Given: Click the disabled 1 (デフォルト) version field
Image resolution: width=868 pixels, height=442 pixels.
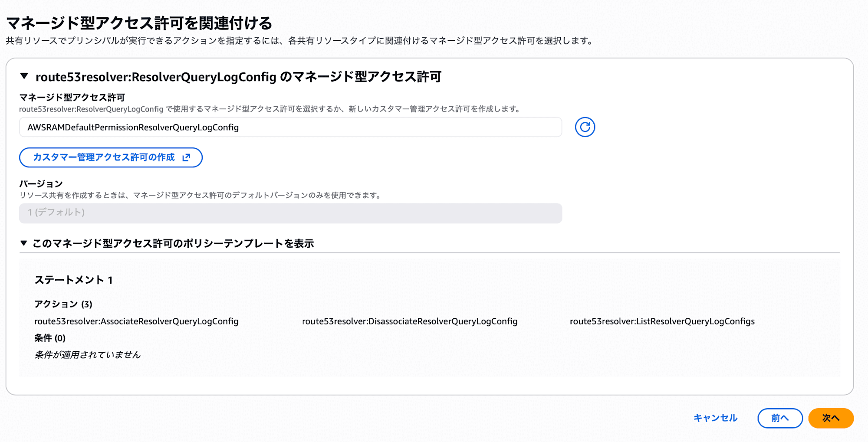Looking at the screenshot, I should pyautogui.click(x=290, y=213).
